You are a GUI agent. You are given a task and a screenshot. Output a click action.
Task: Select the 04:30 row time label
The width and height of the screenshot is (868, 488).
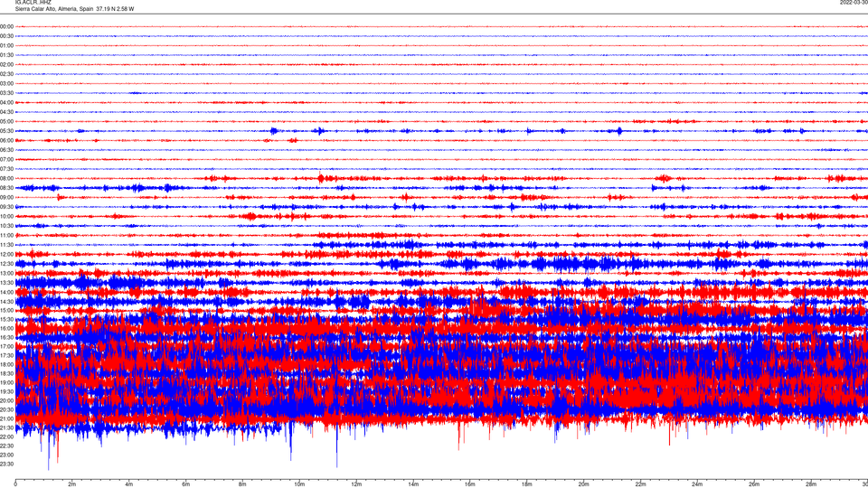point(6,112)
